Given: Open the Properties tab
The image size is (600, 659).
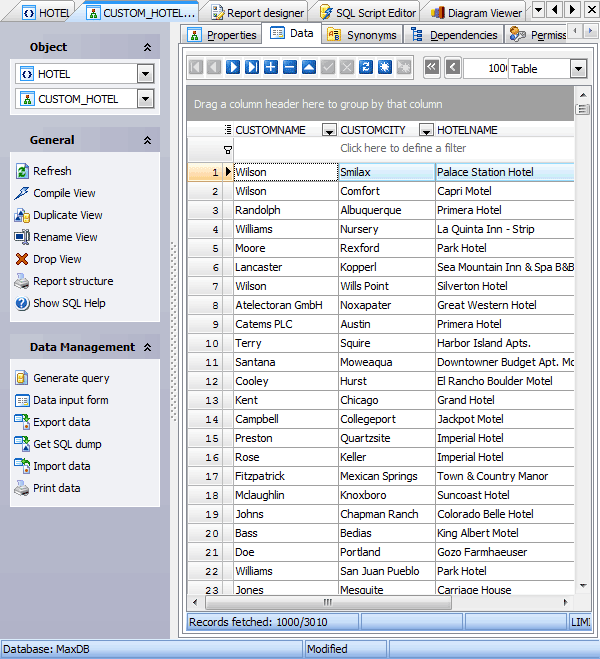Looking at the screenshot, I should (x=222, y=35).
